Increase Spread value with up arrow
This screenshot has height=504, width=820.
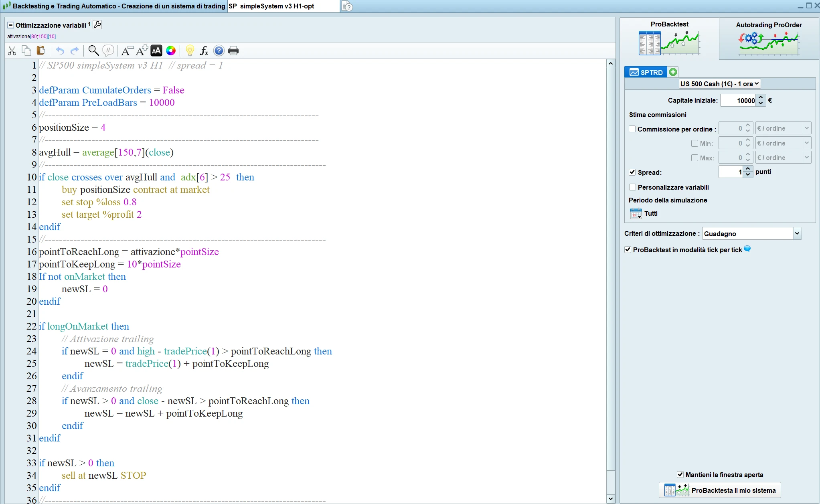pos(748,169)
